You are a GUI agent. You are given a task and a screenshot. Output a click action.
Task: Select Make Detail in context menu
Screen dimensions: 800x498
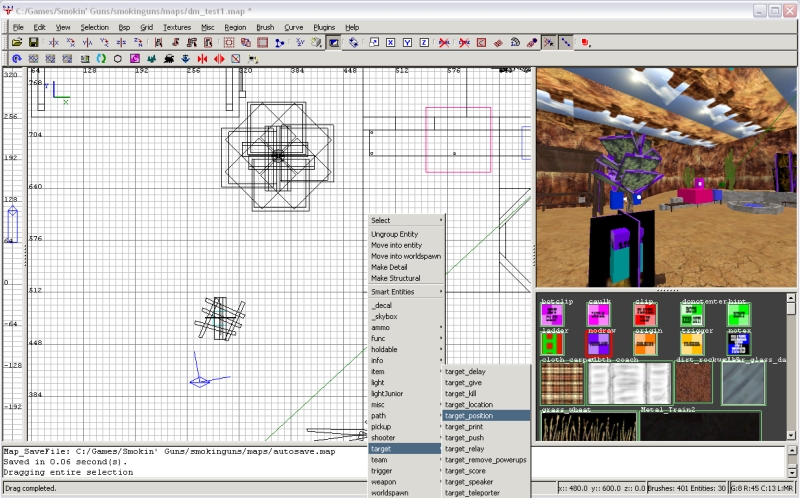(x=407, y=267)
